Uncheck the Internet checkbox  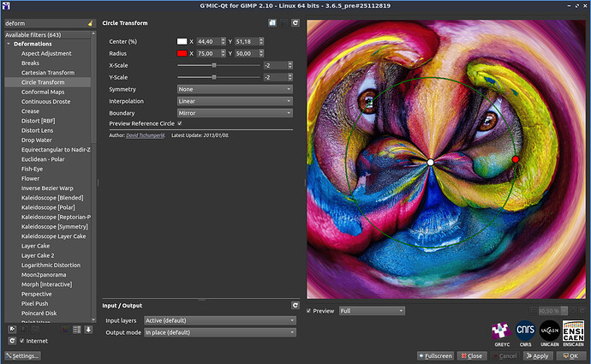pyautogui.click(x=22, y=341)
